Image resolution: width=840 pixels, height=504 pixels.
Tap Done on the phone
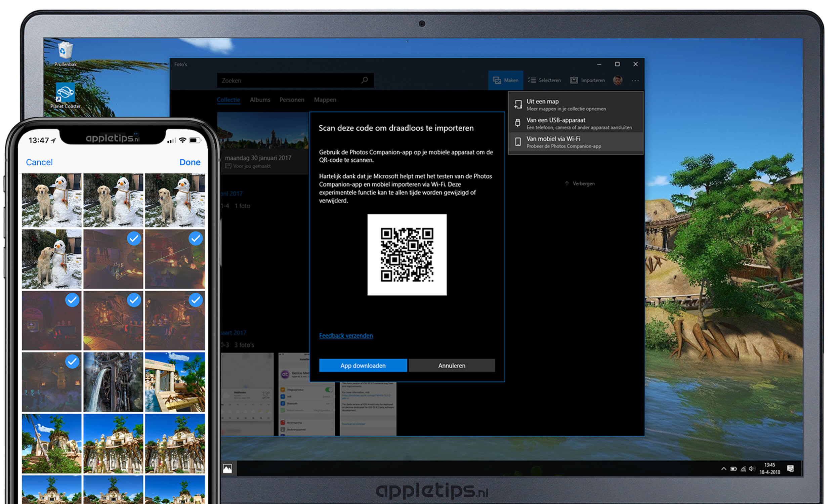point(190,162)
